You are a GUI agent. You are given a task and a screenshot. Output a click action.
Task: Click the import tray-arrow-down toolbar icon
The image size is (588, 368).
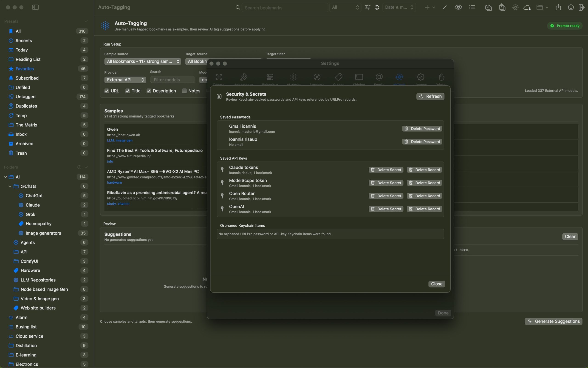pos(488,7)
